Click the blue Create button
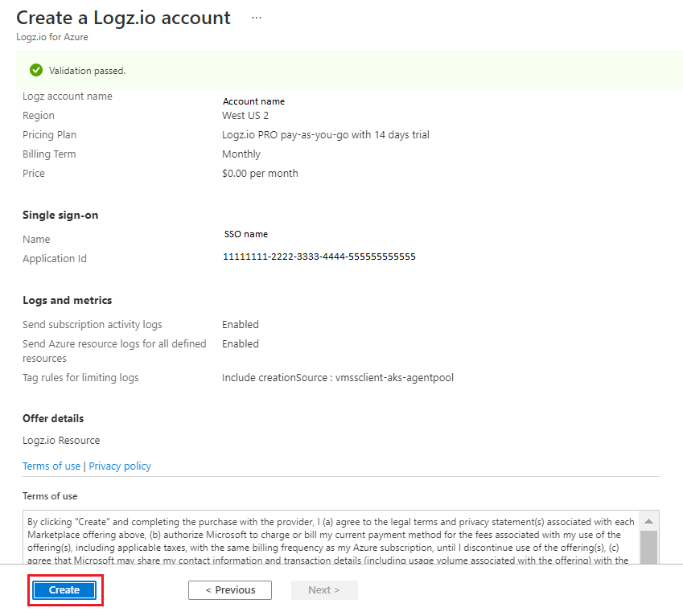This screenshot has height=616, width=683. [64, 590]
